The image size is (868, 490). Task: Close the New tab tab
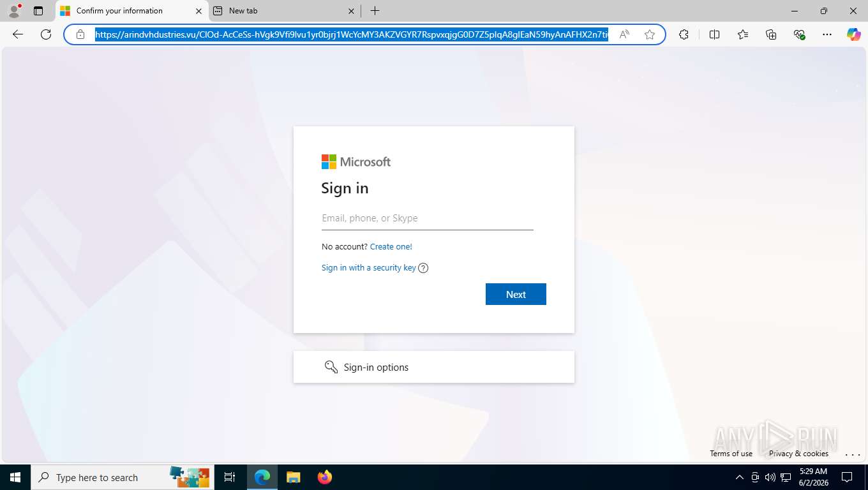pyautogui.click(x=352, y=11)
